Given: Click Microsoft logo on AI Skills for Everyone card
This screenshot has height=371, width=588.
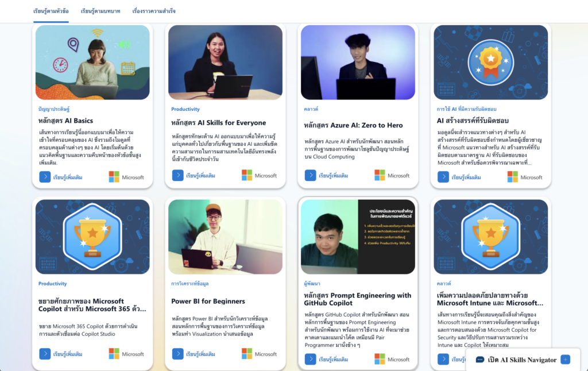Looking at the screenshot, I should tap(259, 175).
